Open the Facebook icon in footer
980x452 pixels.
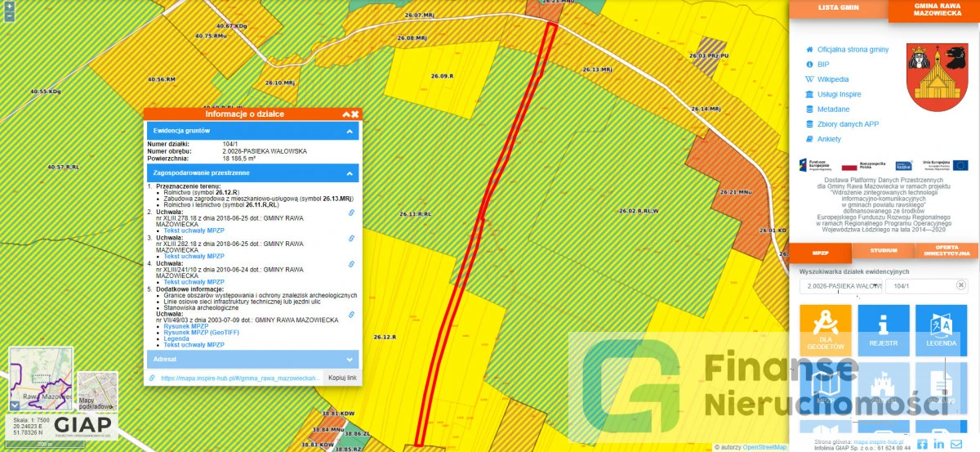point(922,444)
